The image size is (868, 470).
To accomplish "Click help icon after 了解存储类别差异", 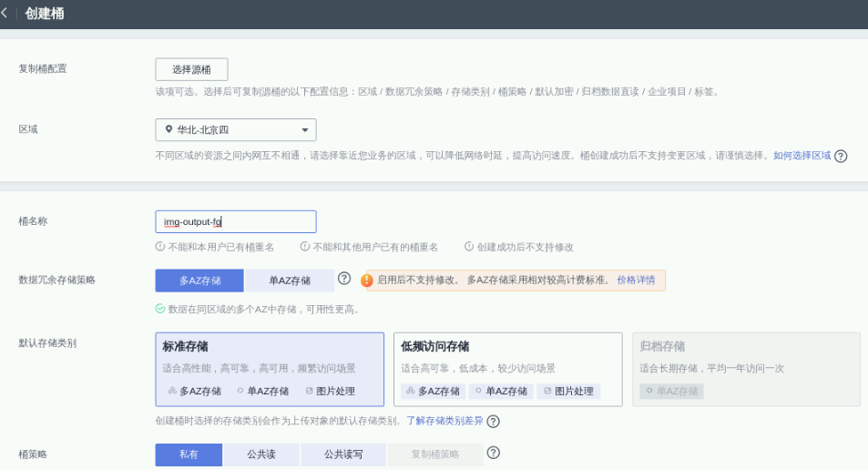I will coord(494,421).
